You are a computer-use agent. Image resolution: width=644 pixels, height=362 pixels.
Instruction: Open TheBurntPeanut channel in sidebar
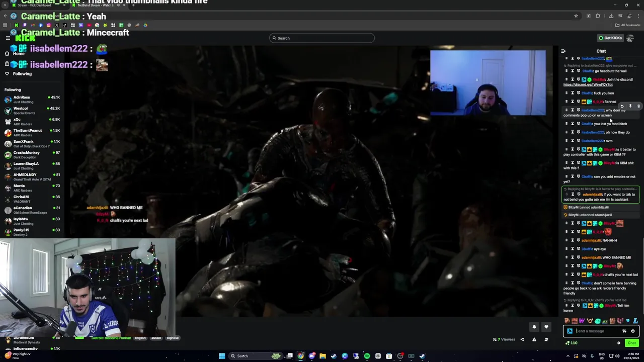(x=32, y=133)
